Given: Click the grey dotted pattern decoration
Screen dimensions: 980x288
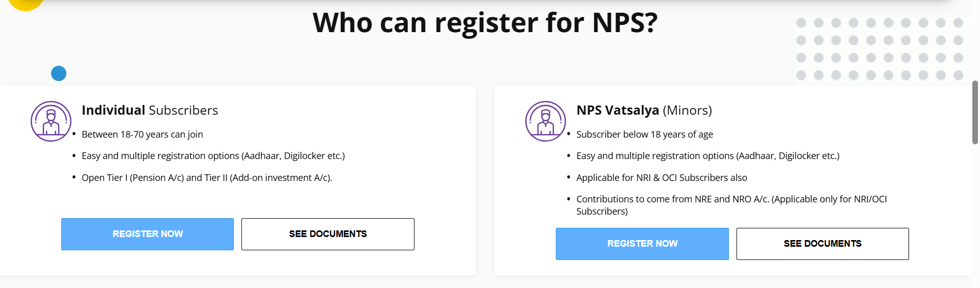Looking at the screenshot, I should pos(879,49).
